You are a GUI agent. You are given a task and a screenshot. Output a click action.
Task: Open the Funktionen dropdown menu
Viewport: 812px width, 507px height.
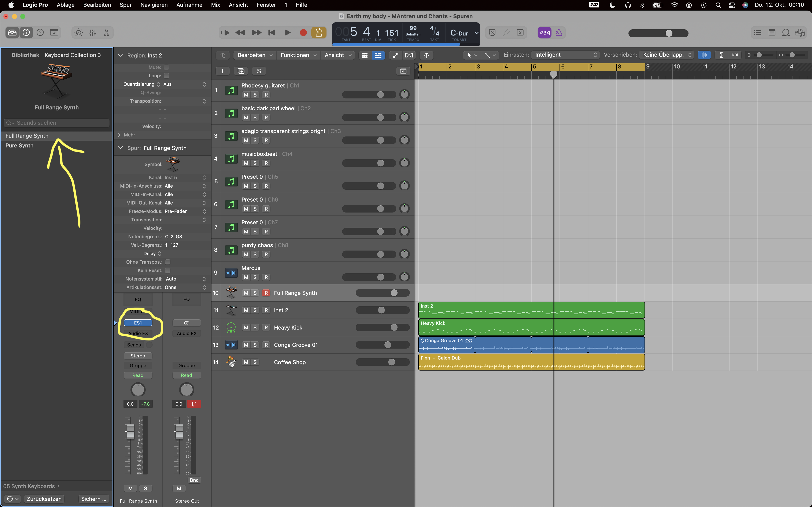tap(298, 55)
